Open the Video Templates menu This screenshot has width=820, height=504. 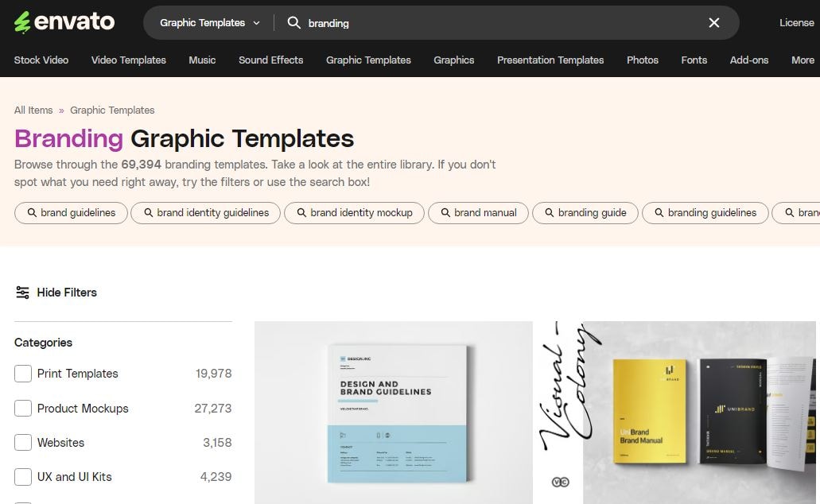[129, 60]
